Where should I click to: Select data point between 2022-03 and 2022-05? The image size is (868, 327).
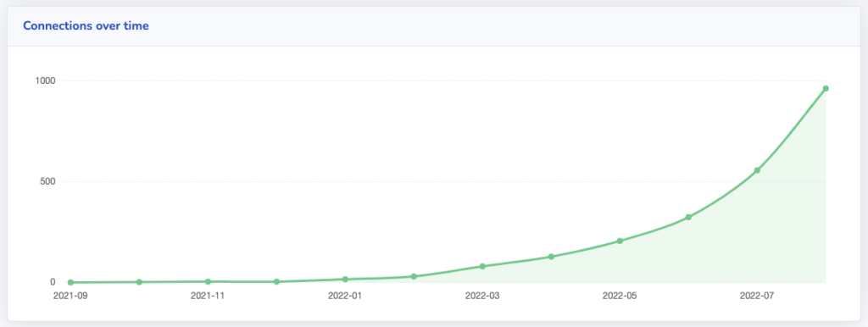click(x=551, y=257)
